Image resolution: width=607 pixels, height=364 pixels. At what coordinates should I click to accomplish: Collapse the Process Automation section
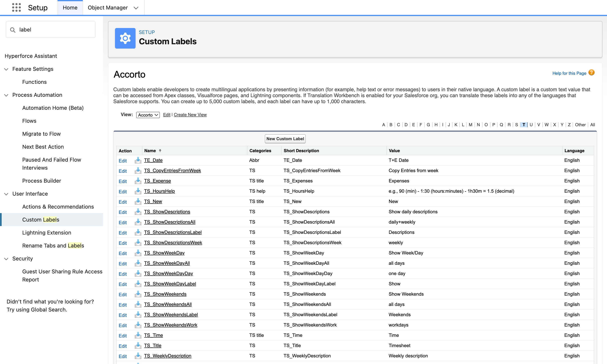point(6,95)
